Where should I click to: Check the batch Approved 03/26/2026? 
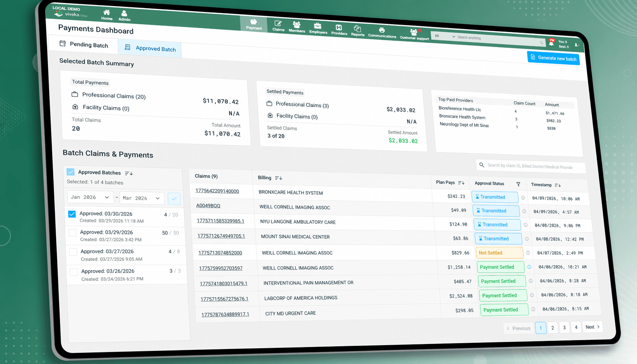coord(74,272)
